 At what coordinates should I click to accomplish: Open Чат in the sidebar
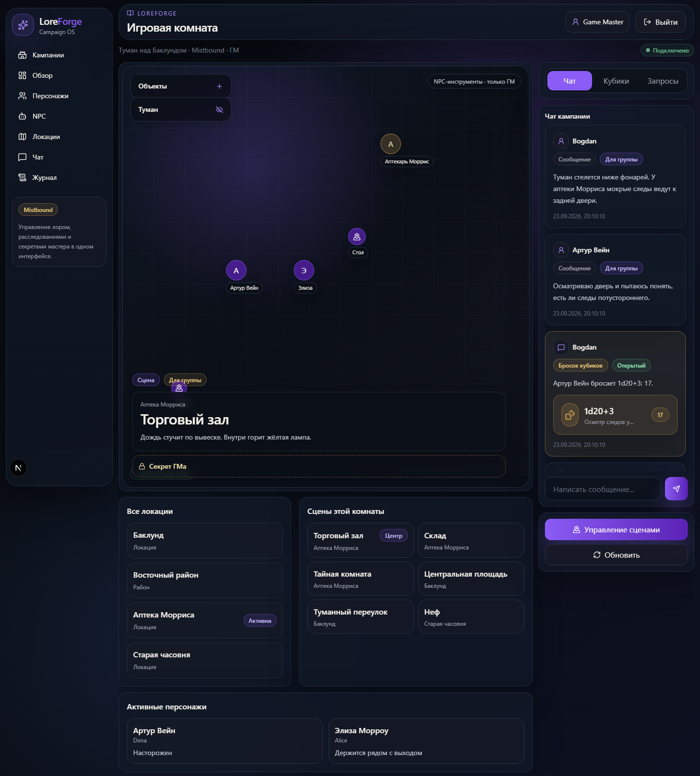pos(59,157)
